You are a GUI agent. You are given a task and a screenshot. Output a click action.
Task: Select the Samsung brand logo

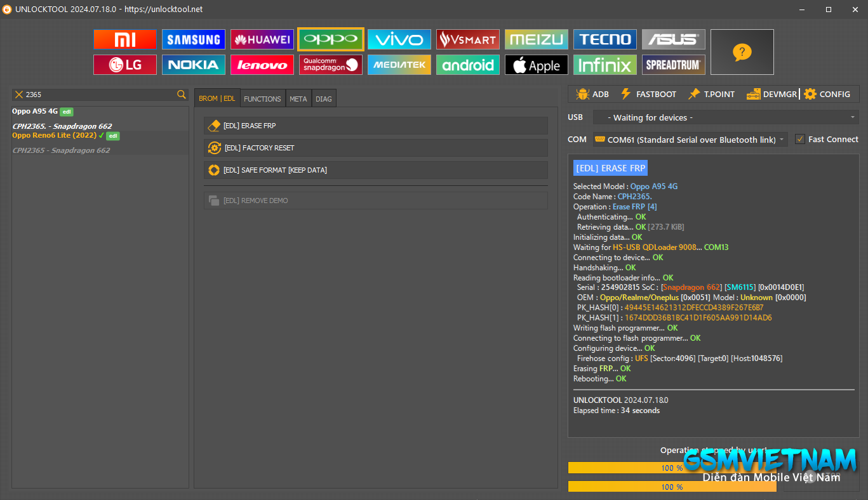click(194, 39)
